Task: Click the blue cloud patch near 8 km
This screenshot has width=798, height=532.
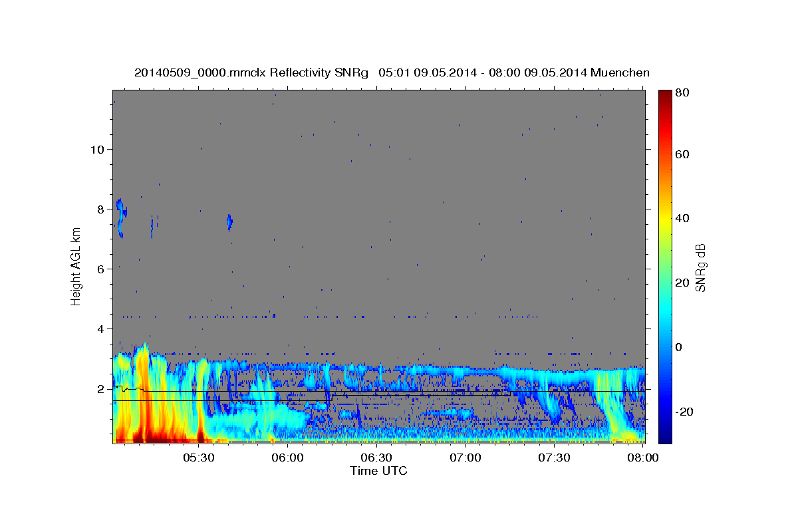Action: pos(122,217)
